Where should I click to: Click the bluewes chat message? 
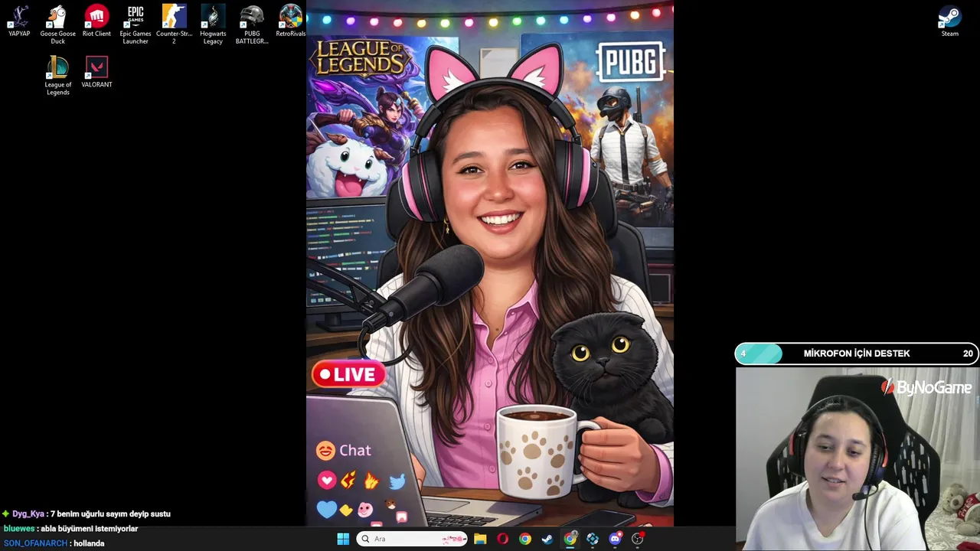click(x=70, y=529)
